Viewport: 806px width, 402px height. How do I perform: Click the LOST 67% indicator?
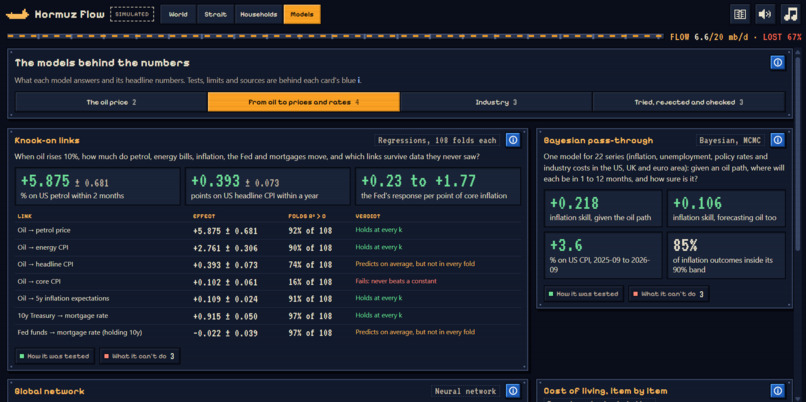pyautogui.click(x=782, y=37)
